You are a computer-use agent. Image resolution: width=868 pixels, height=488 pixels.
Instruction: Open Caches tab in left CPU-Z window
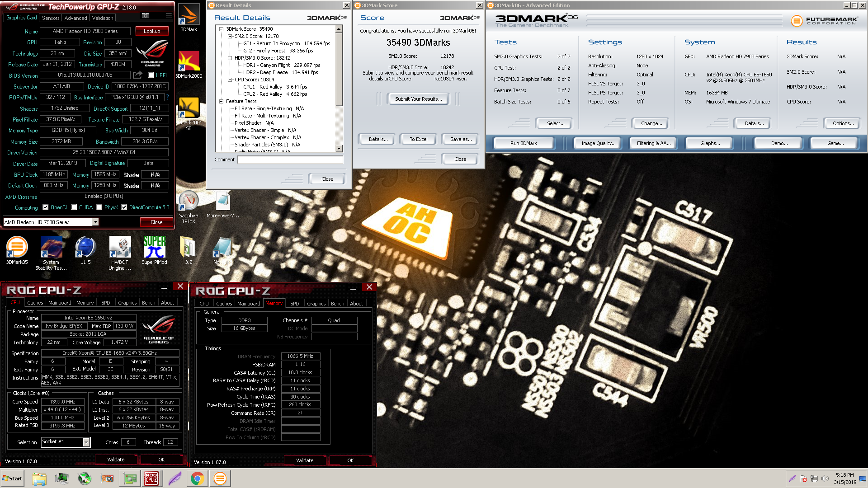tap(35, 303)
